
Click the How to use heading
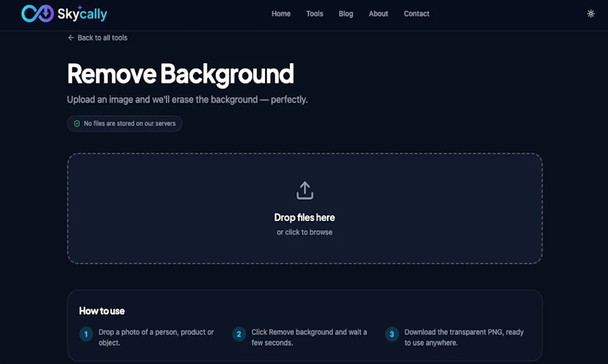pyautogui.click(x=102, y=311)
